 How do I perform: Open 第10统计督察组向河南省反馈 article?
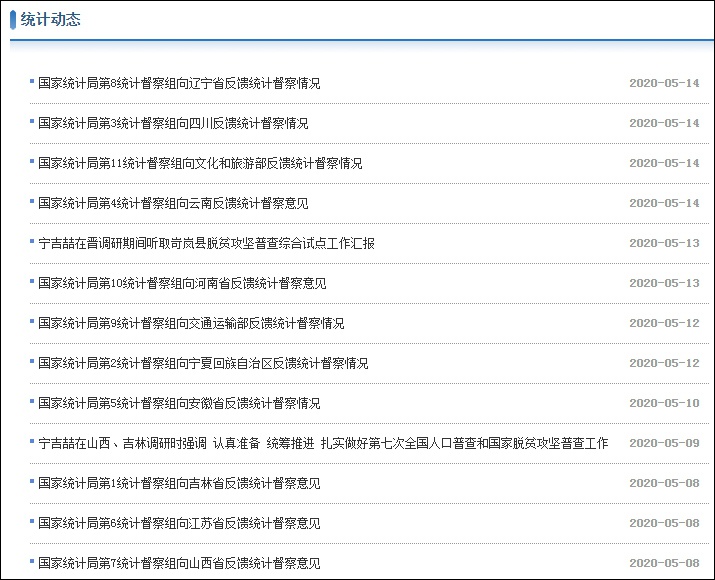click(182, 283)
